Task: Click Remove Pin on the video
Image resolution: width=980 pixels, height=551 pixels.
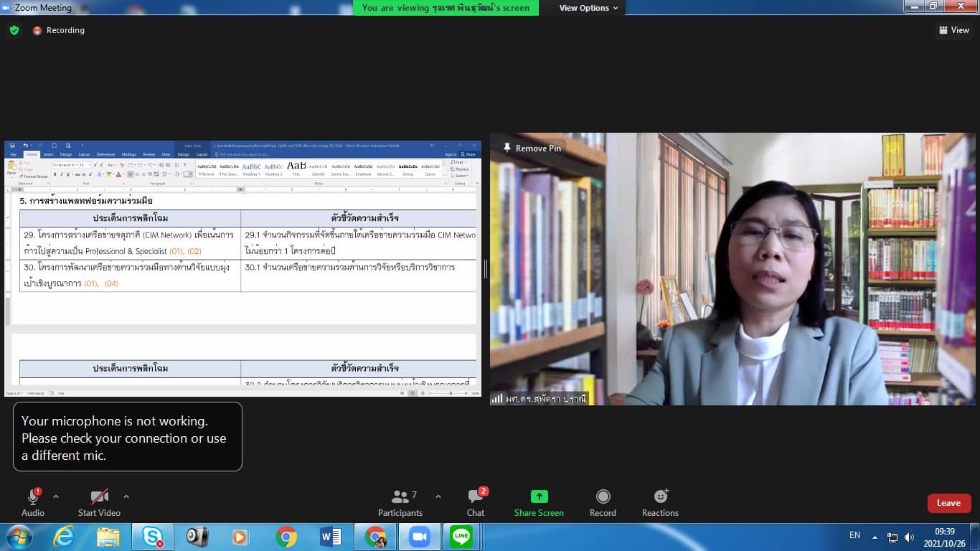Action: pos(532,148)
